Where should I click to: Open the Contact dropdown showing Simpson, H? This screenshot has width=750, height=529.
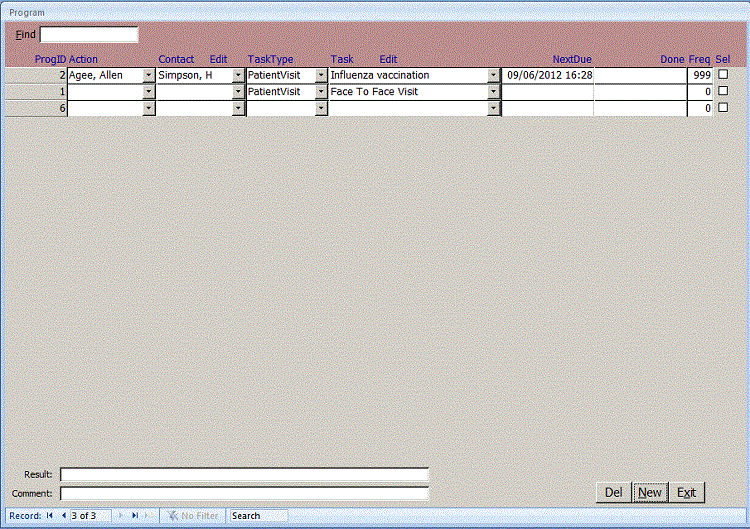pos(238,75)
